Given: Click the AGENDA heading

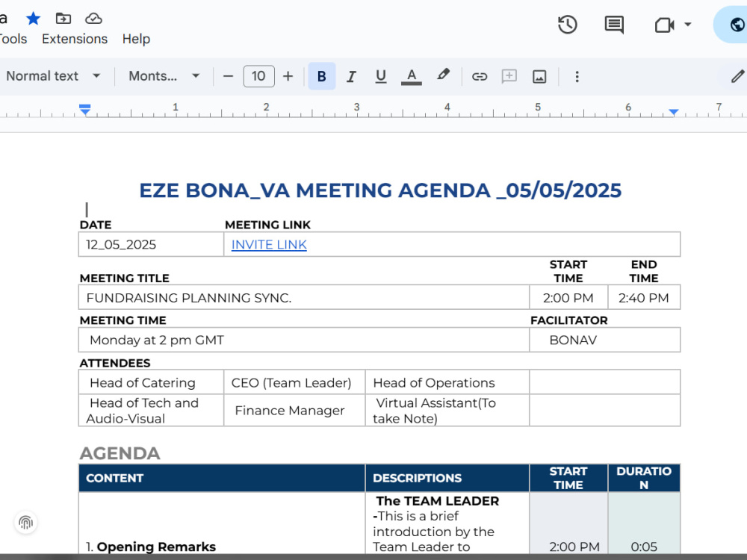Looking at the screenshot, I should coord(120,453).
